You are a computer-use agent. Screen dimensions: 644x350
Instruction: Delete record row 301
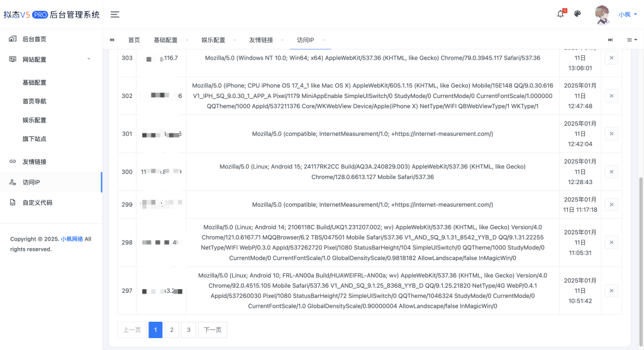[x=611, y=134]
